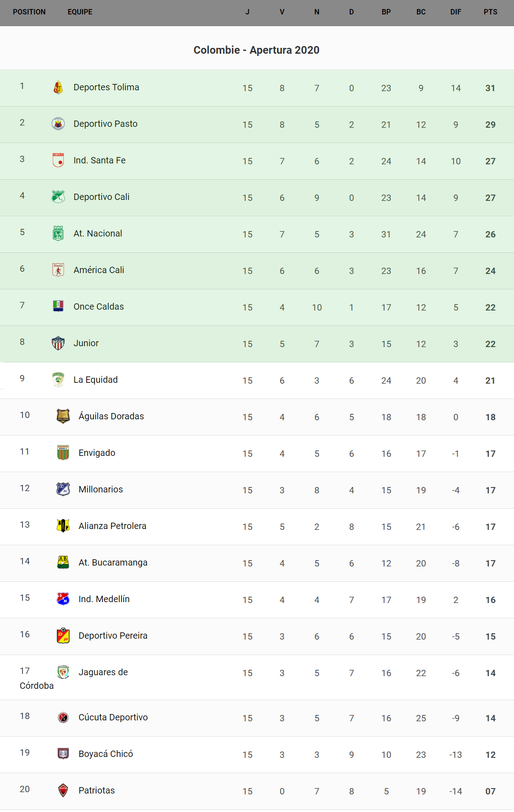Open the América Cali team name

(99, 270)
